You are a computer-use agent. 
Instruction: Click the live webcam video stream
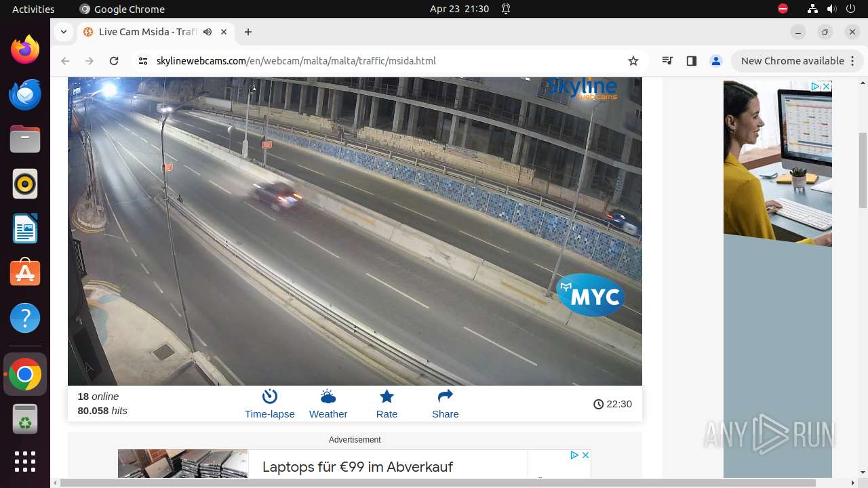pos(355,231)
